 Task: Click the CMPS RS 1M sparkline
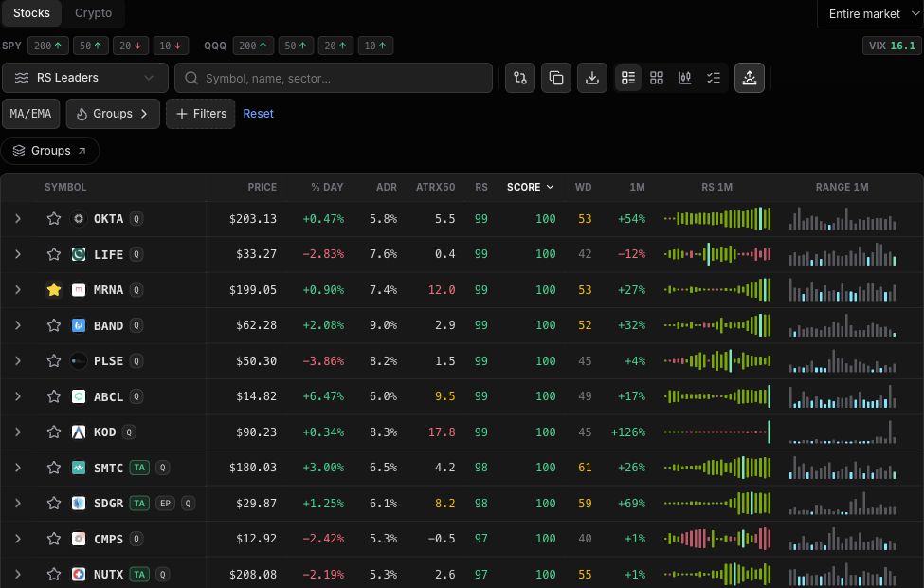coord(717,539)
